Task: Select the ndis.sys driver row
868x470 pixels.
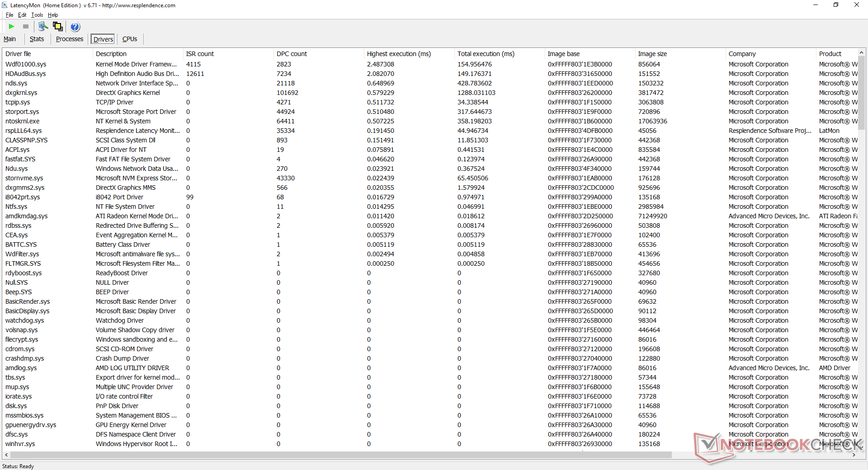Action: (x=430, y=83)
